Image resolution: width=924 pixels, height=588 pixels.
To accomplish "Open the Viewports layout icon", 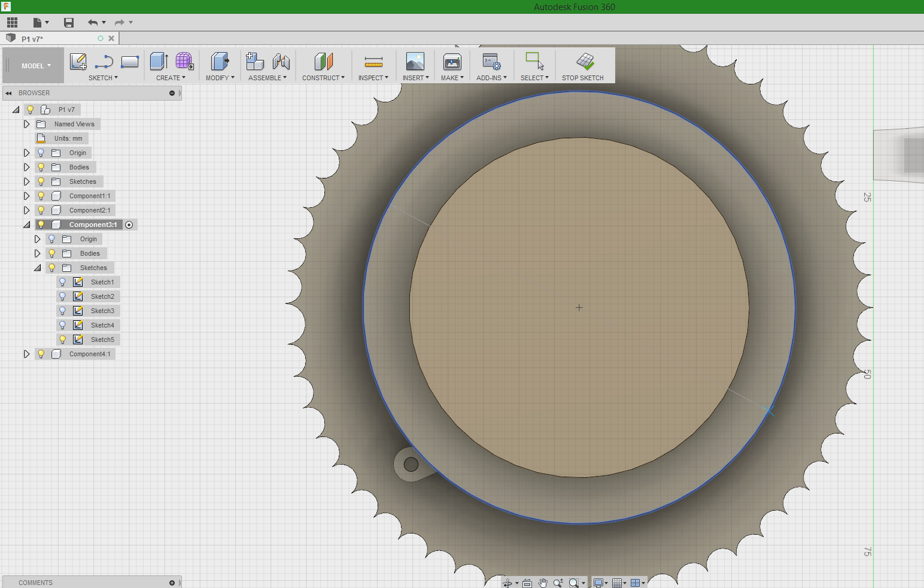I will tap(636, 583).
